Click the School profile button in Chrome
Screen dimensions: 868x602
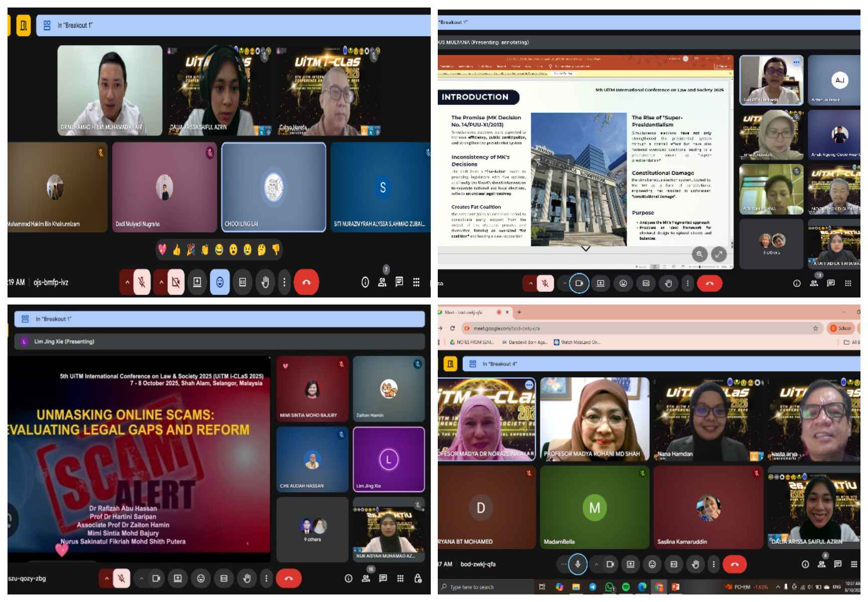pos(840,328)
